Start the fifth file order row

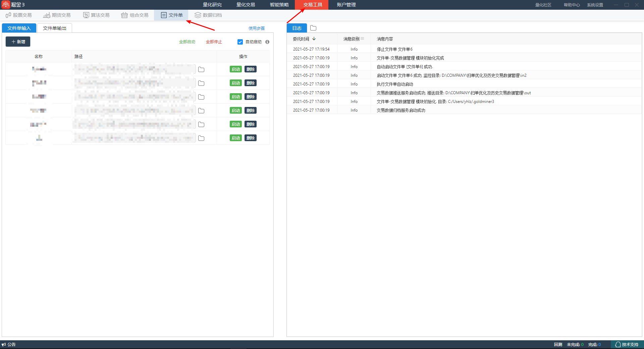236,124
